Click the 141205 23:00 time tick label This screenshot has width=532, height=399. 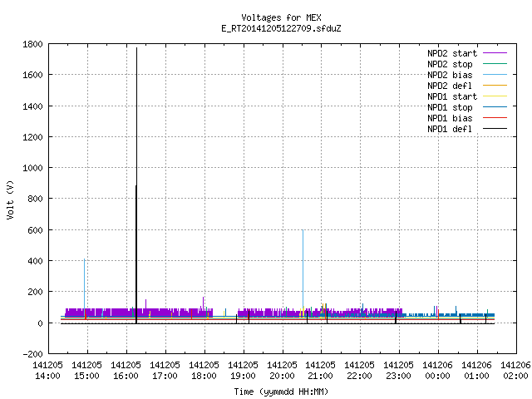click(x=398, y=371)
